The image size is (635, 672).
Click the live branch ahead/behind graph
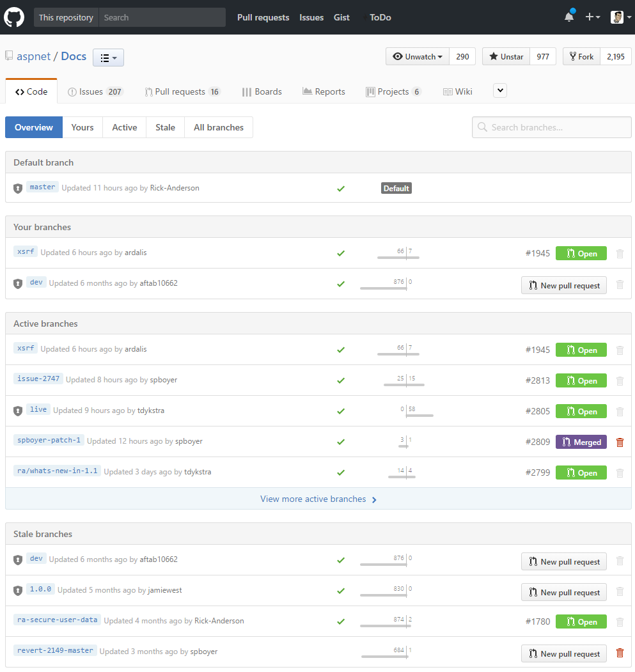(417, 411)
